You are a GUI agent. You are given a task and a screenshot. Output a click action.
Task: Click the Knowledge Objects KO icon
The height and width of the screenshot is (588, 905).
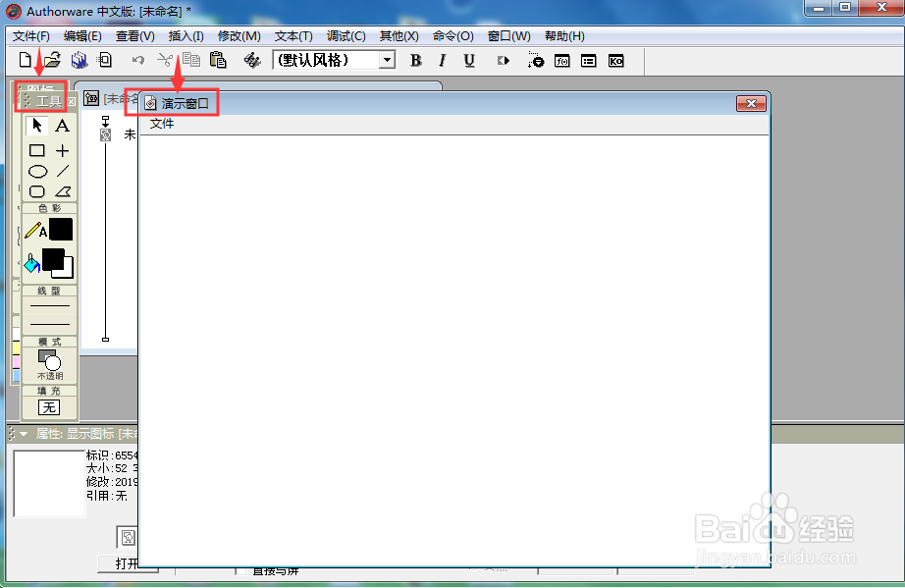(615, 61)
